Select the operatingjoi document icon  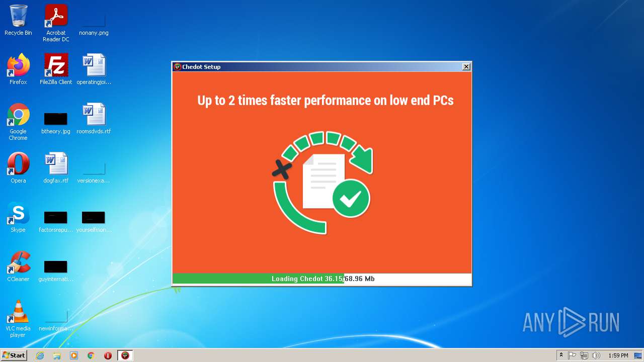tap(94, 69)
